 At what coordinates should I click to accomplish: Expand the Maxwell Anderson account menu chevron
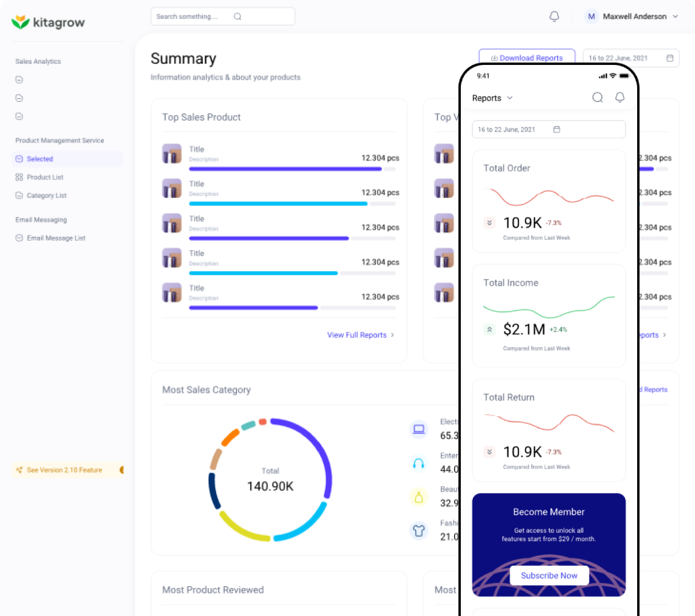[675, 17]
